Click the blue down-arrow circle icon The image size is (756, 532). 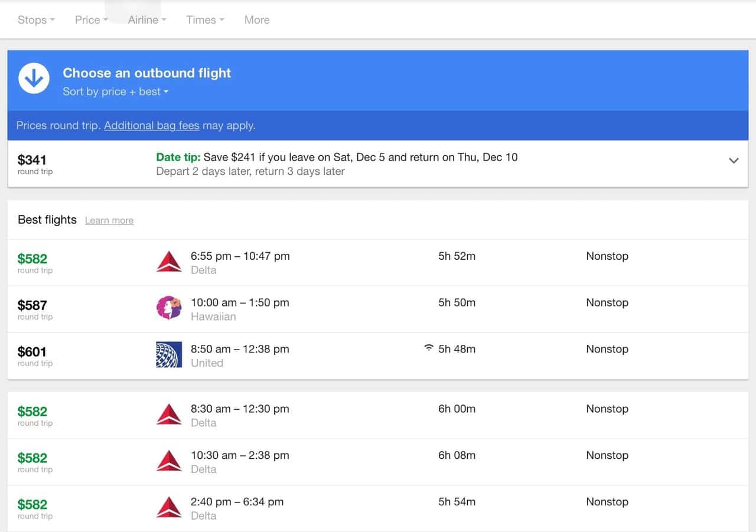[34, 79]
